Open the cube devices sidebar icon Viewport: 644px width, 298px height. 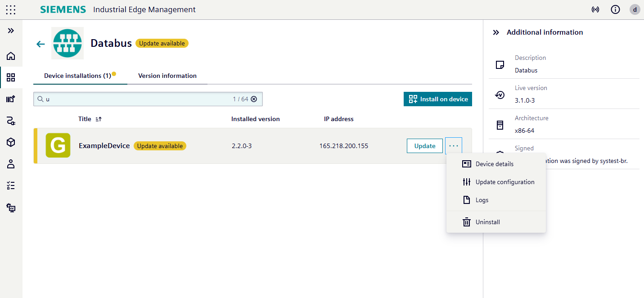coord(11,142)
